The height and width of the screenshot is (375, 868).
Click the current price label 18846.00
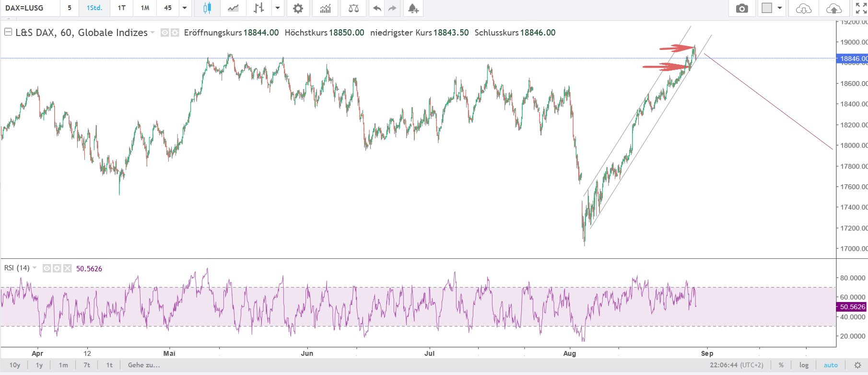point(852,59)
